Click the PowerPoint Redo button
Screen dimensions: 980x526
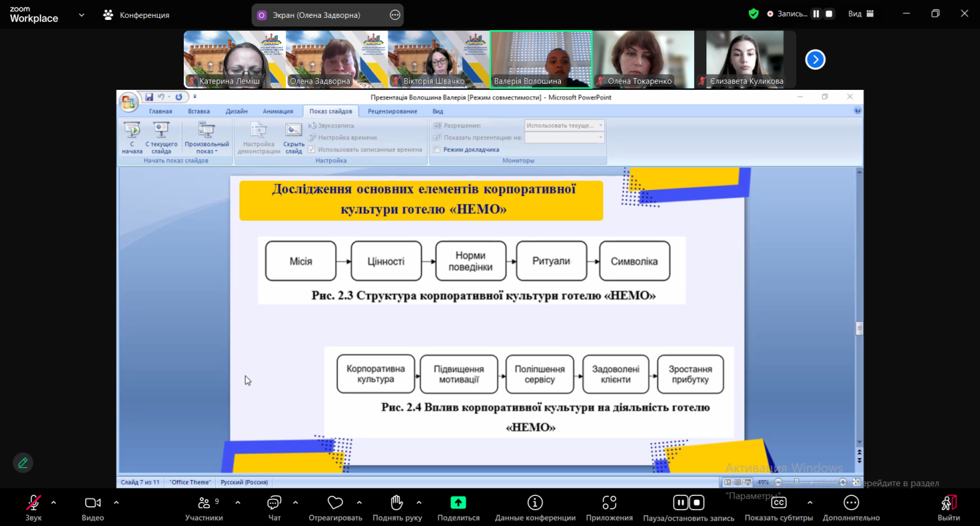(x=179, y=97)
